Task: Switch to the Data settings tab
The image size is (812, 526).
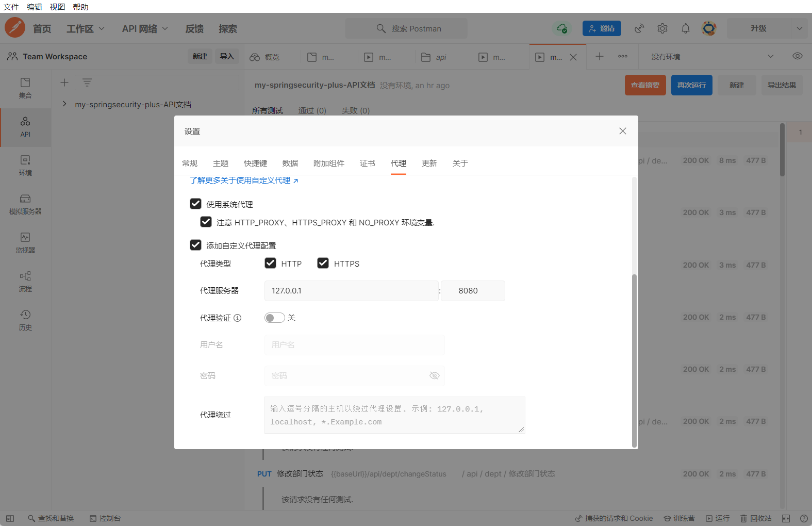Action: click(290, 163)
